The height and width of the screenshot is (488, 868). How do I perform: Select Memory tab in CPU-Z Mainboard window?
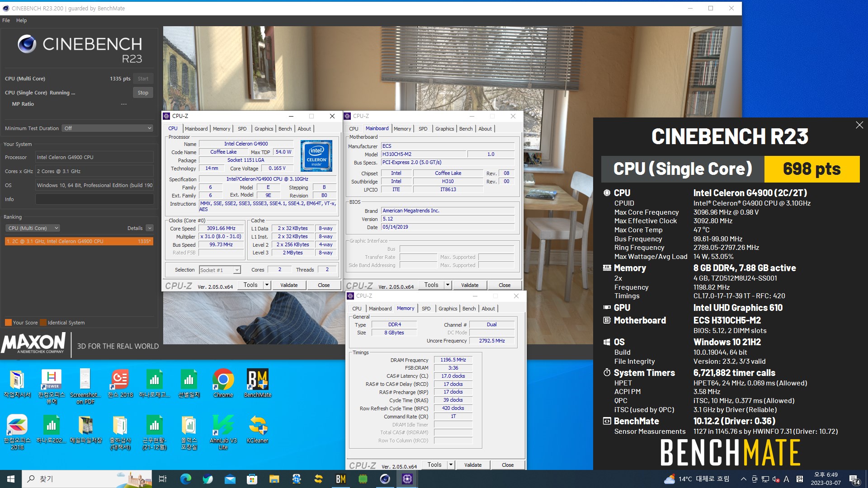coord(402,129)
